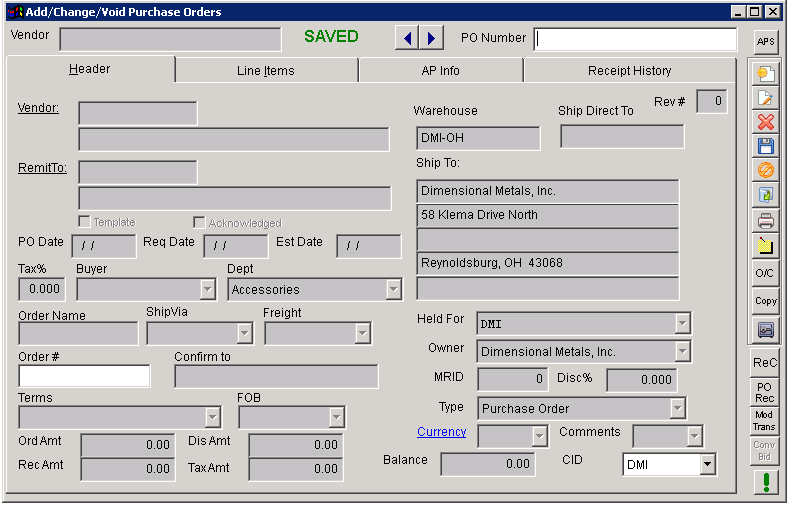Click the Currency link

441,432
